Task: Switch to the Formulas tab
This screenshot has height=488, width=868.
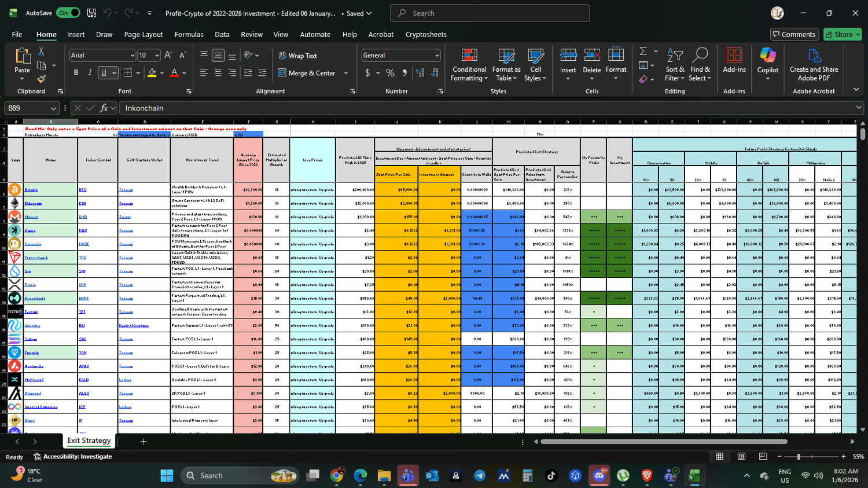Action: pyautogui.click(x=189, y=35)
